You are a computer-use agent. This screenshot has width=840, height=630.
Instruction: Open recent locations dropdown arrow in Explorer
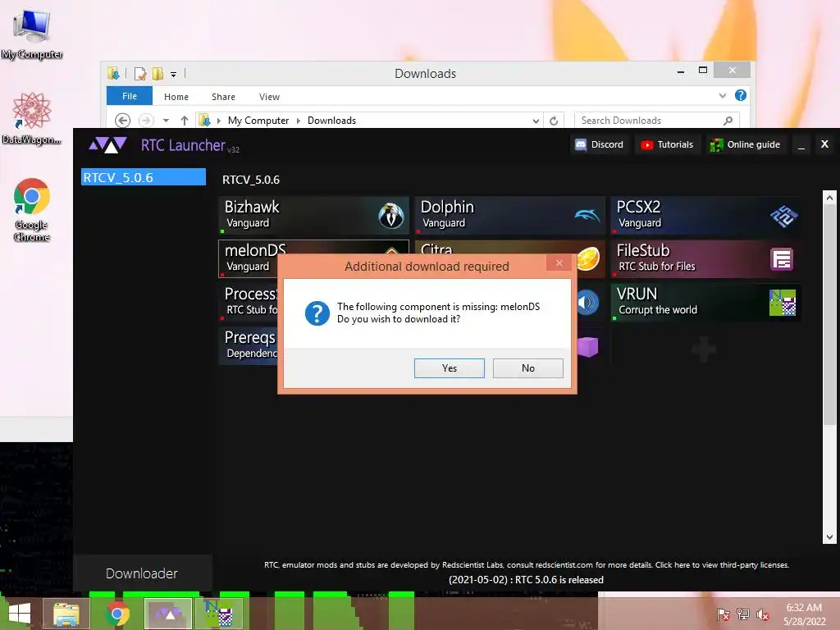pos(166,121)
